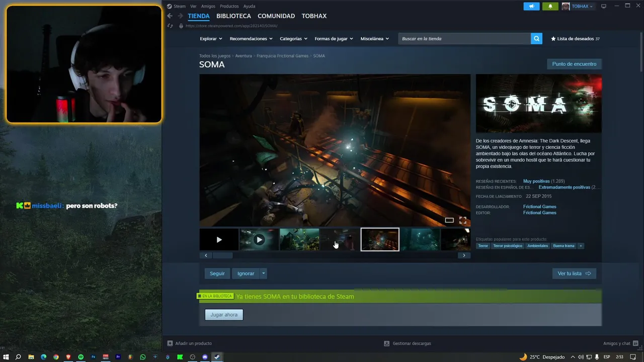Click the Terror psicológico tag
The height and width of the screenshot is (362, 644).
coord(508,246)
